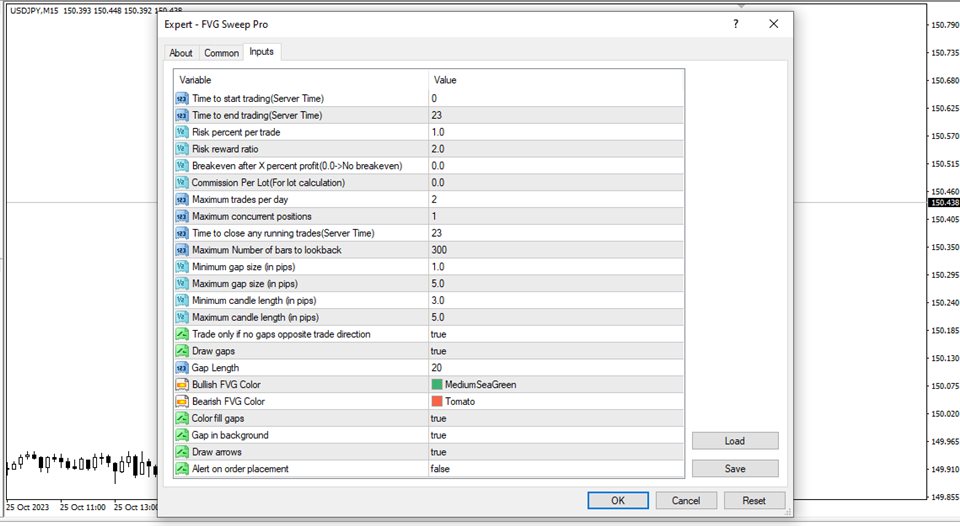This screenshot has width=960, height=526.
Task: Click the icon beside Maximum gap size
Action: tap(182, 284)
